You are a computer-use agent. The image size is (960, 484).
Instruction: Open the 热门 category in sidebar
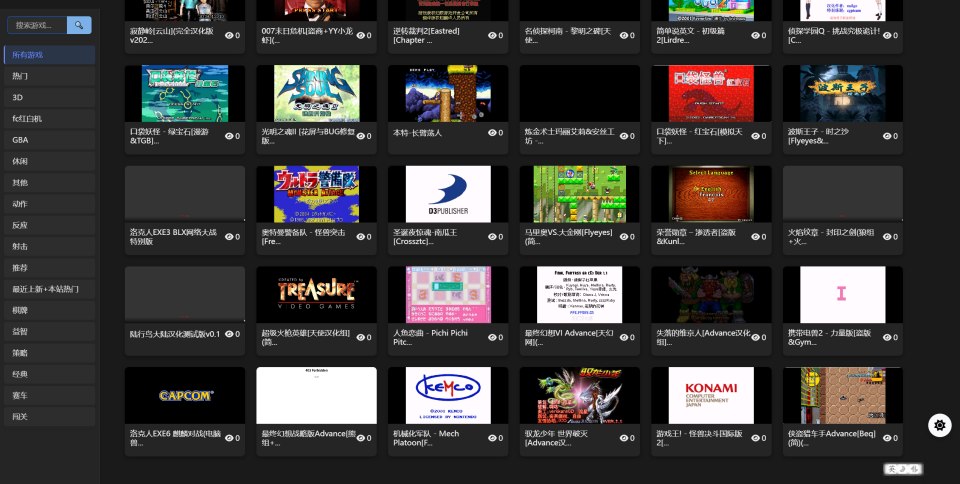pos(49,76)
